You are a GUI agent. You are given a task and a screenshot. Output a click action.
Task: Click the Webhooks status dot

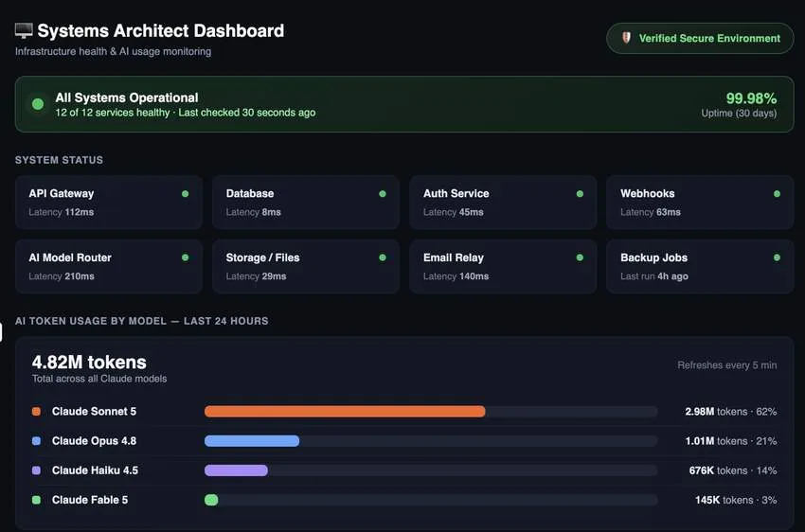pyautogui.click(x=777, y=194)
